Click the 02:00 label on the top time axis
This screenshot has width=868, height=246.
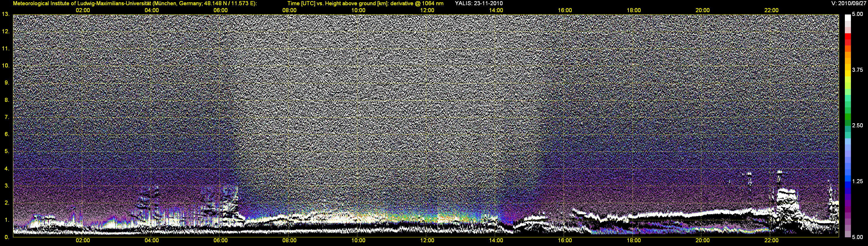[83, 10]
